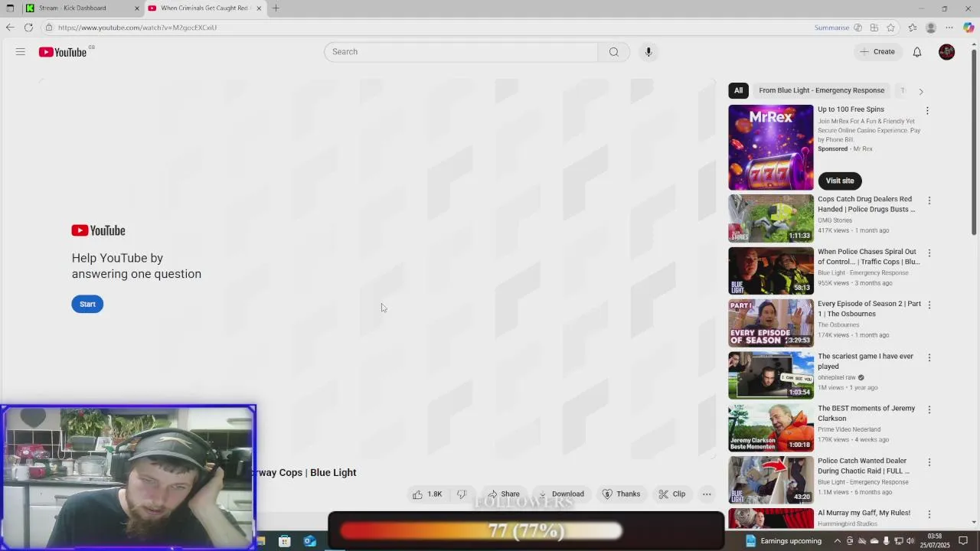
Task: Select the When Criminals Get Caught browser tab
Action: 204,8
